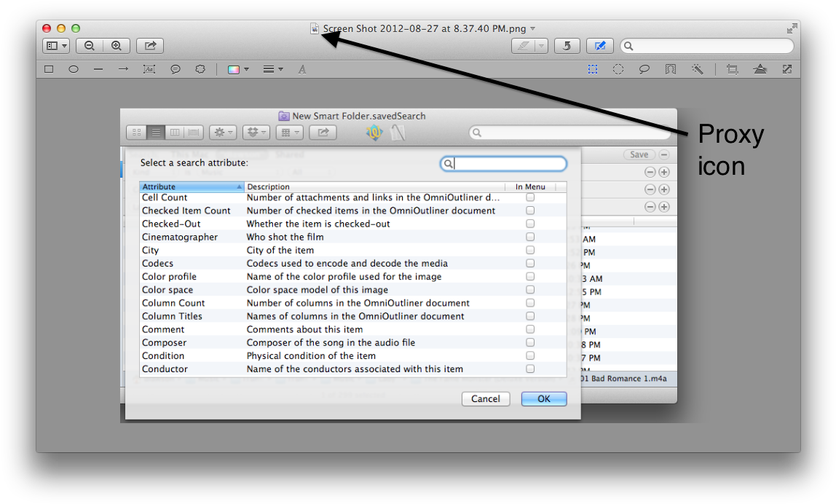Select the Speech bubble annotation tool
Viewport: 836px width, 504px height.
(x=175, y=69)
